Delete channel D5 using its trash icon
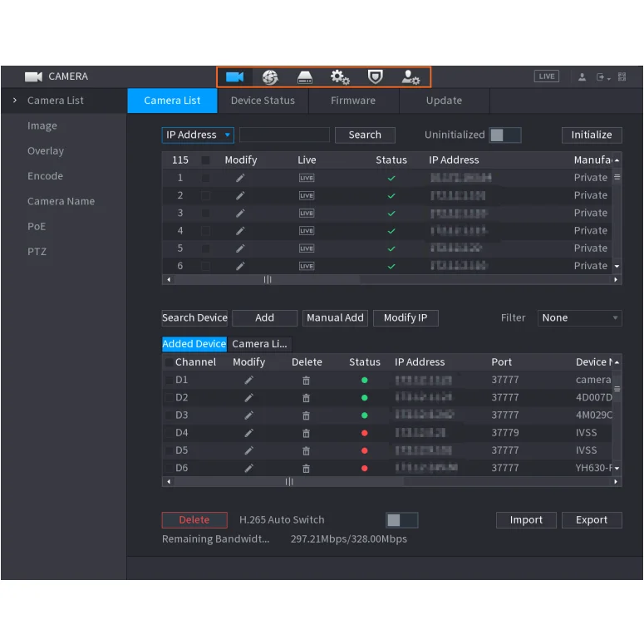Viewport: 644px width, 644px height. coord(306,451)
